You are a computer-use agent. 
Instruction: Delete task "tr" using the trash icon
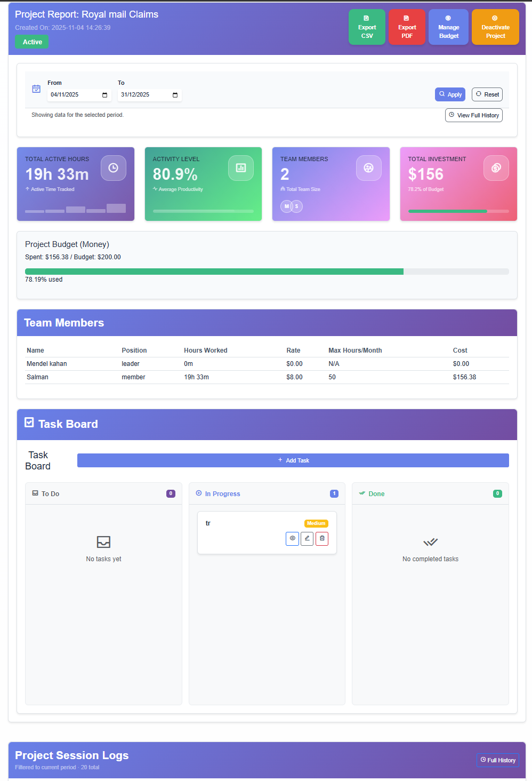point(322,538)
